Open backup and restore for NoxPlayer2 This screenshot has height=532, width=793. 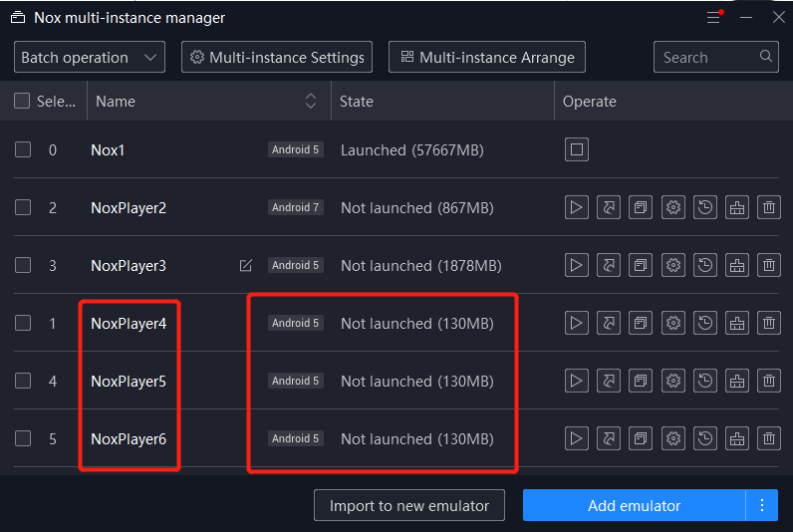(705, 207)
